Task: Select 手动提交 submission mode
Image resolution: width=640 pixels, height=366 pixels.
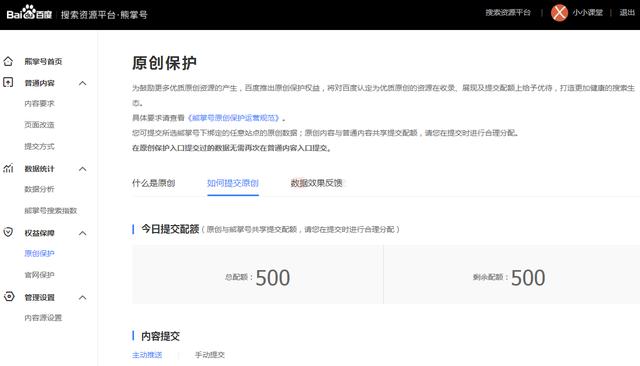Action: (210, 355)
